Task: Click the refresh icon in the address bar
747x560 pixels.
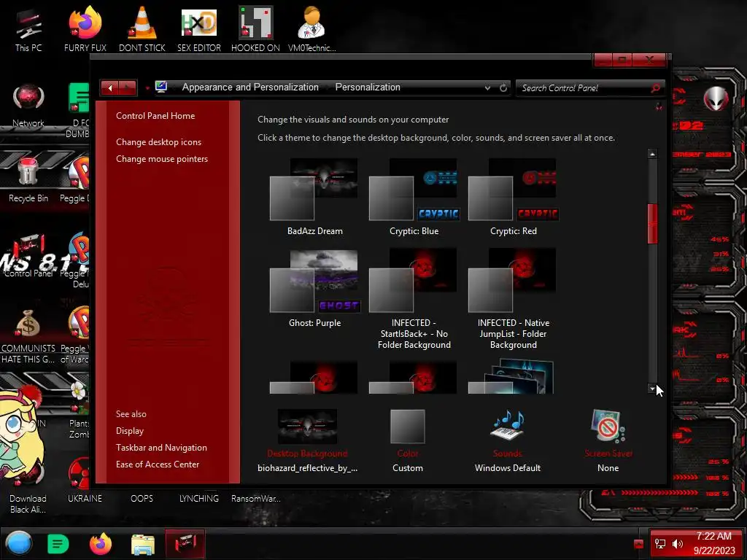Action: (x=503, y=87)
